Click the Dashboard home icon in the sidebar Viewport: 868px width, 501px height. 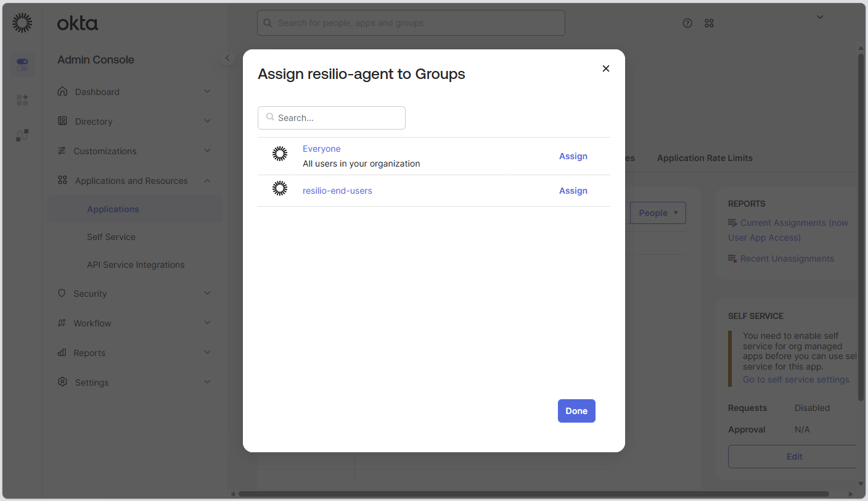(62, 91)
